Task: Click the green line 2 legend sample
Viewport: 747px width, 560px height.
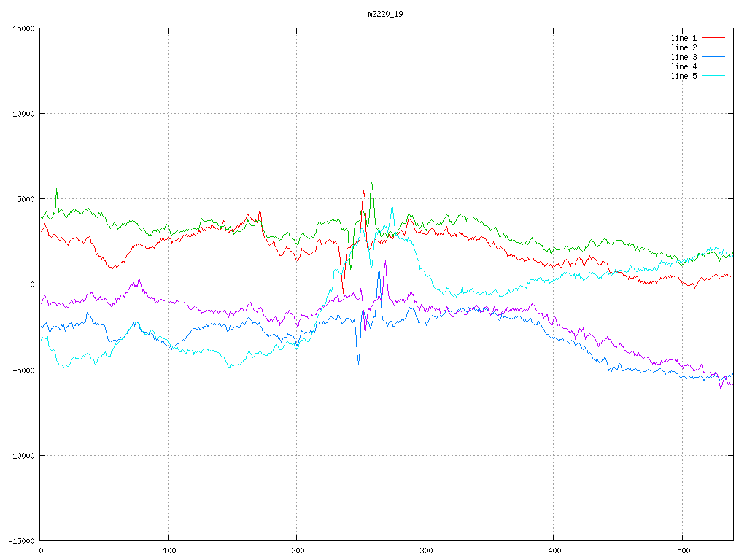Action: click(x=713, y=47)
